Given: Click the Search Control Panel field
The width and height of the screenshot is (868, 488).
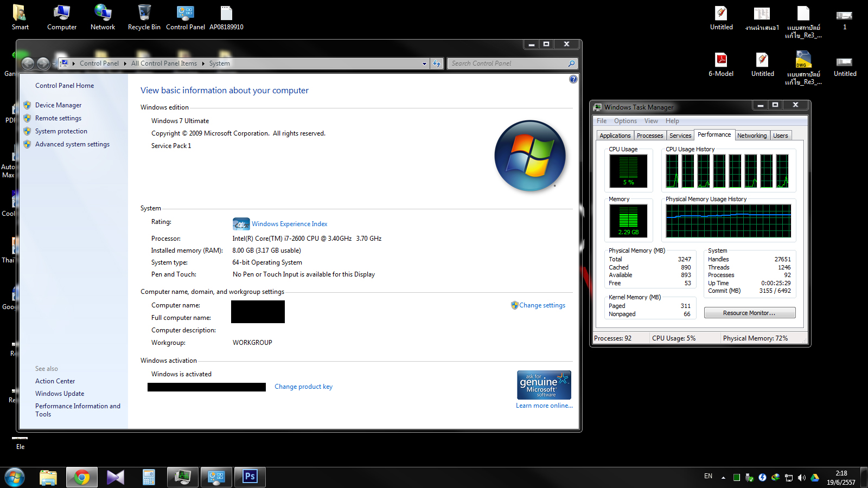Looking at the screenshot, I should tap(512, 63).
